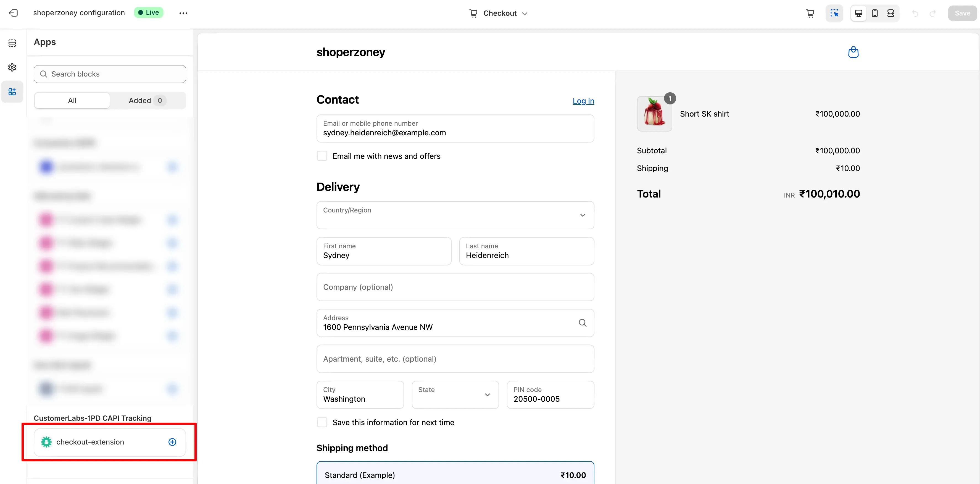
Task: Click the shopping bag icon in header
Action: tap(853, 52)
